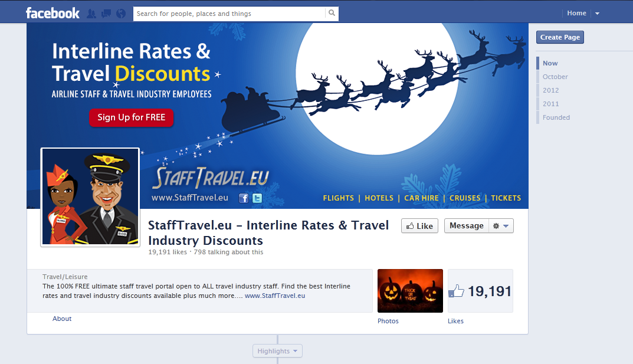Viewport: 633px width, 364px height.
Task: Like the StaffTravel.eu page
Action: [419, 226]
